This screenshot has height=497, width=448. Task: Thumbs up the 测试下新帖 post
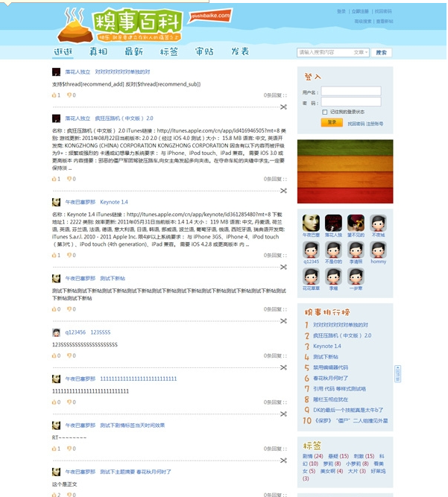click(54, 309)
